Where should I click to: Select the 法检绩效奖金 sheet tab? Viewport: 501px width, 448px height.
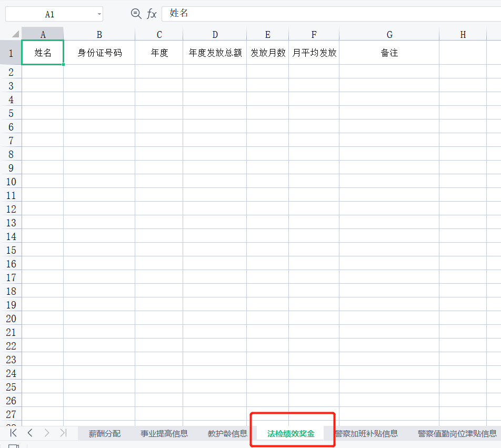point(290,434)
